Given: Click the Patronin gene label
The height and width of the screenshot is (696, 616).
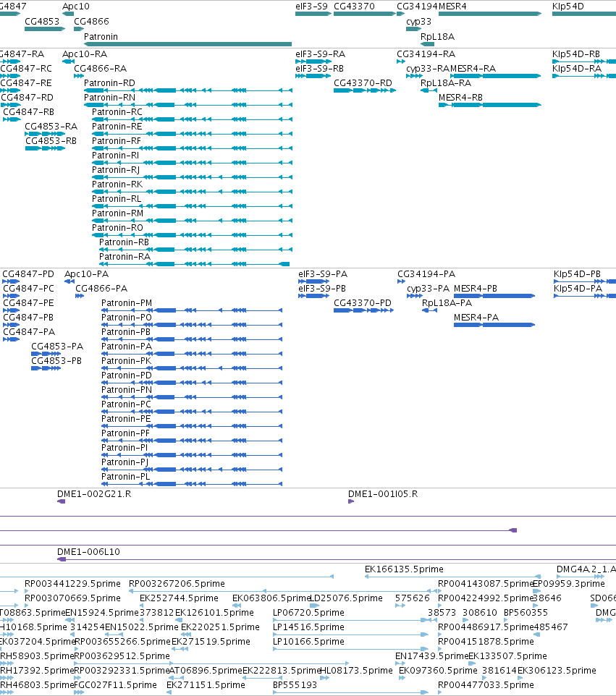Looking at the screenshot, I should click(x=101, y=37).
